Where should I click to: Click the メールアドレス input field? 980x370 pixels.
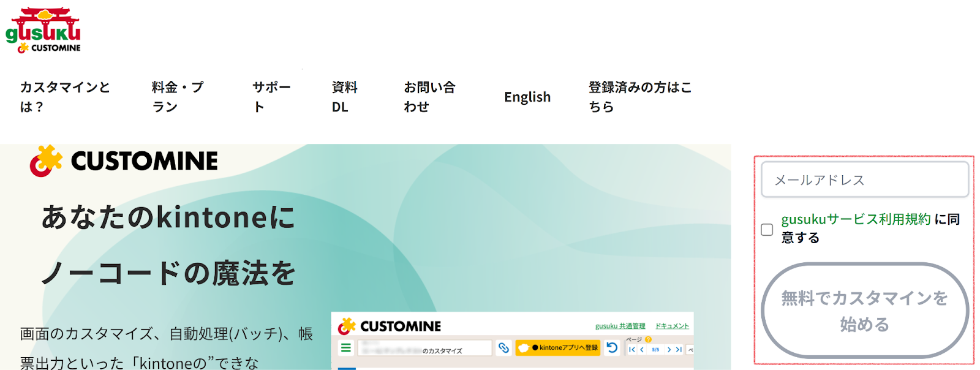864,179
